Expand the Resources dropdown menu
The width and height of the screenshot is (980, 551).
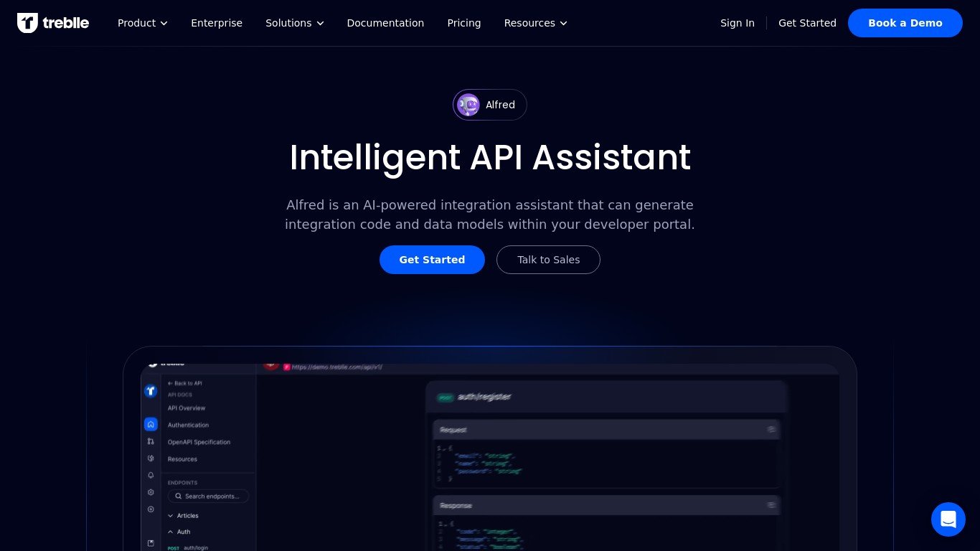[x=535, y=23]
